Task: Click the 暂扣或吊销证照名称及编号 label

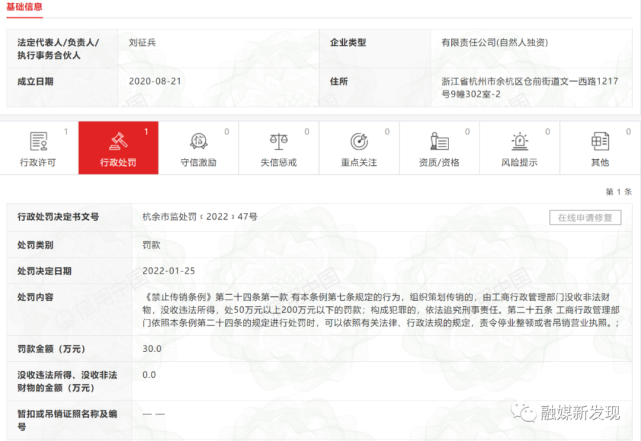Action: [x=67, y=420]
